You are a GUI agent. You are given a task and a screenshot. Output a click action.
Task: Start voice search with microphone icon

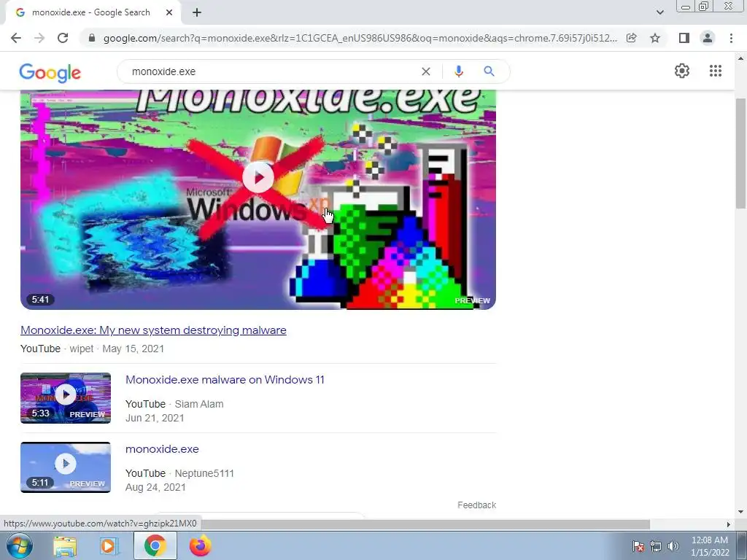point(459,71)
